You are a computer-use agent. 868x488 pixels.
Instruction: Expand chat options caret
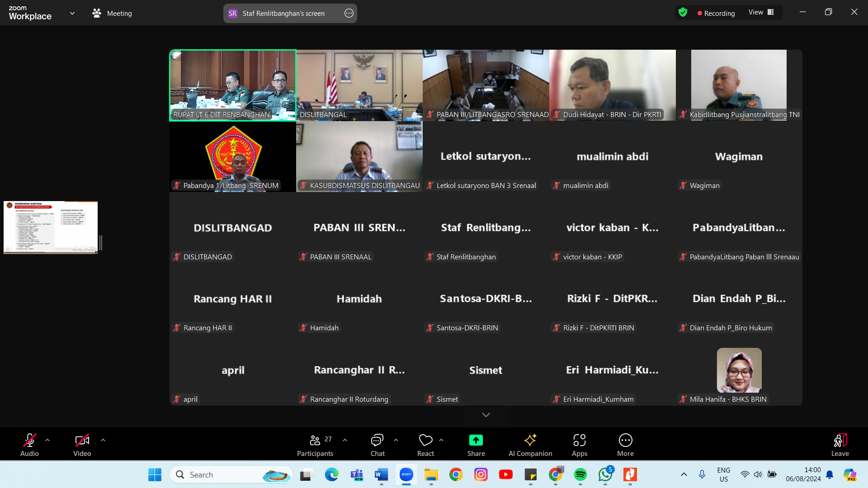[x=396, y=440]
